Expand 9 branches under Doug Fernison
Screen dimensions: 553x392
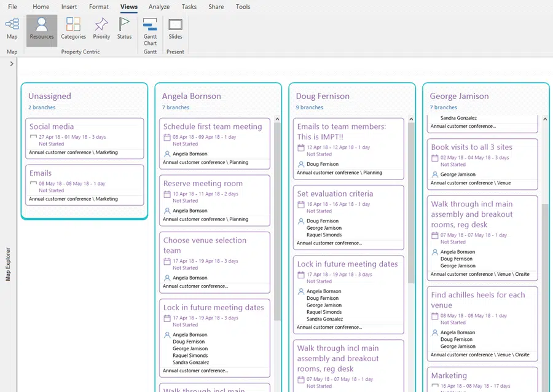[x=310, y=108]
